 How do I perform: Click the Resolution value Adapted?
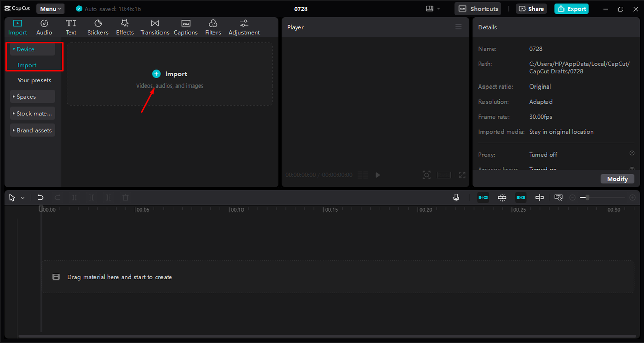pyautogui.click(x=541, y=102)
